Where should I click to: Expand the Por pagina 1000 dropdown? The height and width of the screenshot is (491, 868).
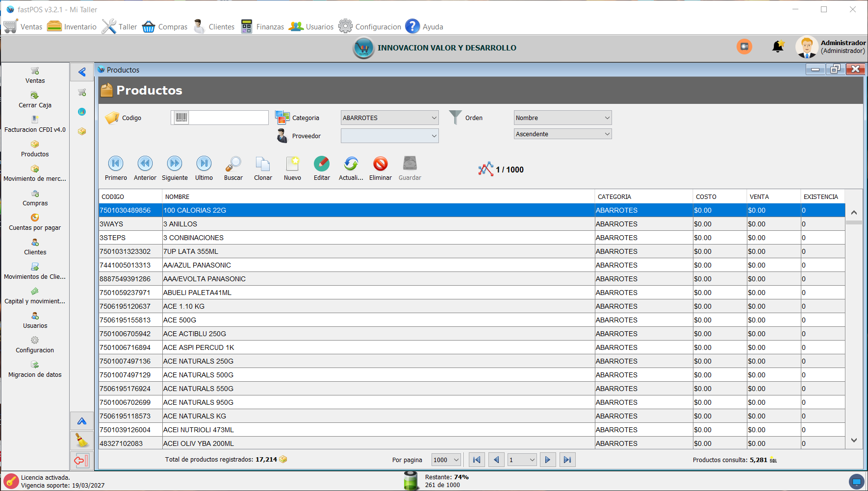pyautogui.click(x=446, y=460)
